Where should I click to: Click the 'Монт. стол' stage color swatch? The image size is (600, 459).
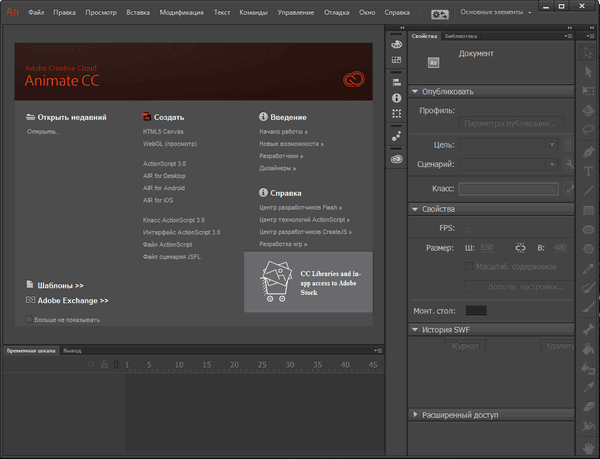[x=476, y=311]
